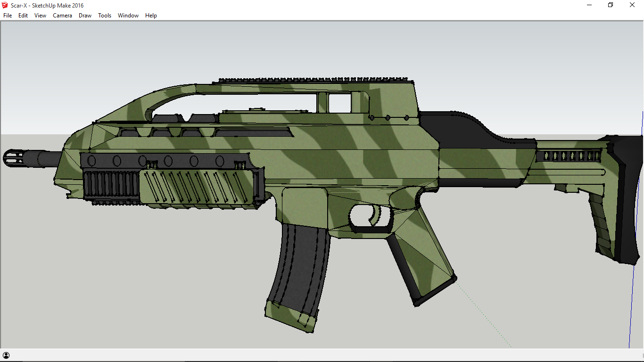Open the Draw menu
The height and width of the screenshot is (362, 644).
point(85,16)
